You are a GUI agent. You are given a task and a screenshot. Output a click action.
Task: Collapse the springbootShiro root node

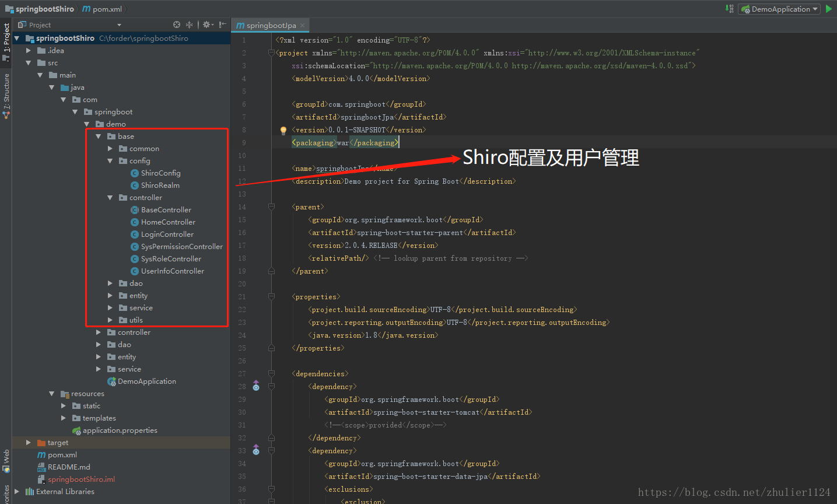tap(16, 38)
